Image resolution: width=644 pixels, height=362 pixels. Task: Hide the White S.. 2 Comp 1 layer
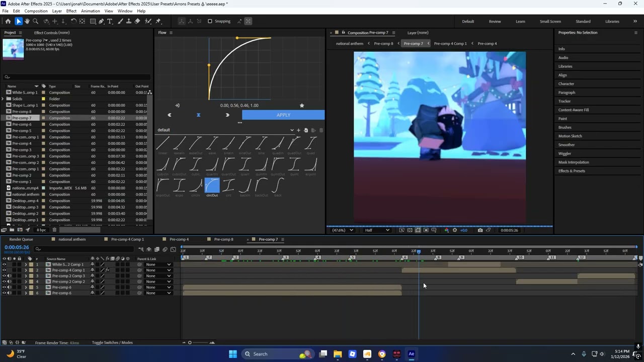(5, 264)
